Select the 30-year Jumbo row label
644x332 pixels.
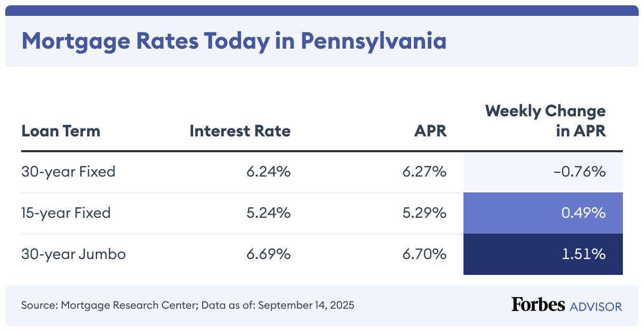(73, 254)
